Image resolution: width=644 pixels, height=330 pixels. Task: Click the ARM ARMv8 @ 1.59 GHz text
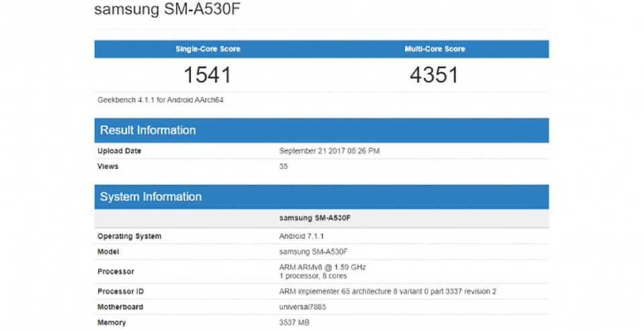322,267
